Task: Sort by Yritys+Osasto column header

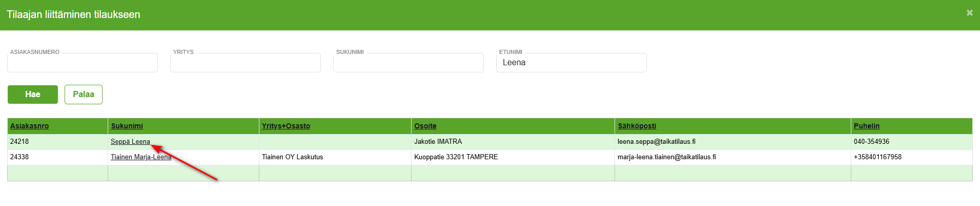Action: pyautogui.click(x=286, y=126)
